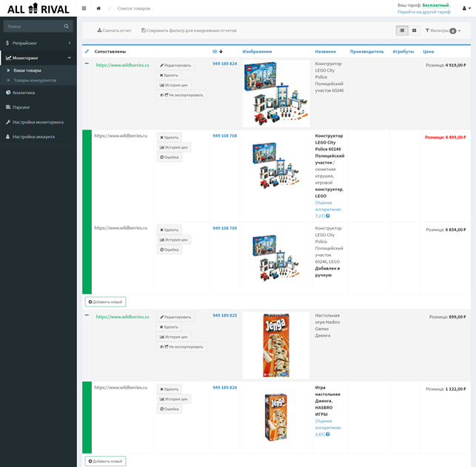The height and width of the screenshot is (467, 476).
Task: Open product ID 949 189 824 link
Action: [224, 64]
